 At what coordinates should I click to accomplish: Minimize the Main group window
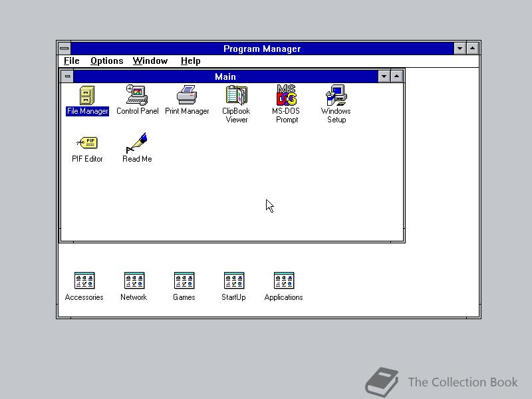click(x=384, y=76)
